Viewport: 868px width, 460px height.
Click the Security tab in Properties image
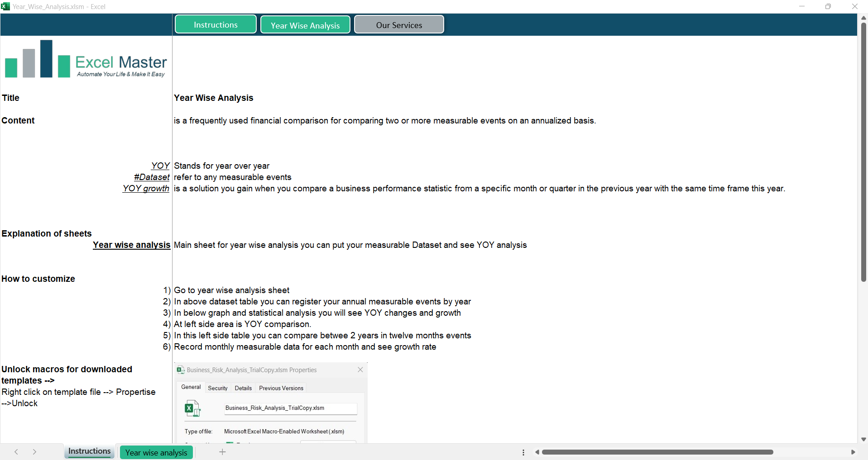click(x=217, y=388)
